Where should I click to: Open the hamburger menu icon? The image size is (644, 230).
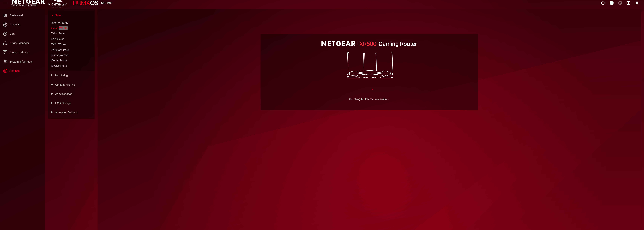[5, 3]
